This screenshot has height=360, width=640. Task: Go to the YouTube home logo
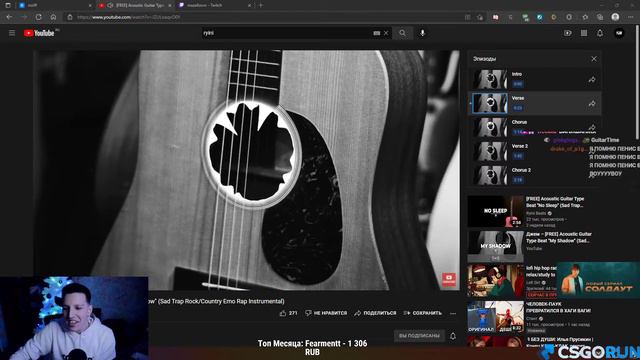point(39,33)
